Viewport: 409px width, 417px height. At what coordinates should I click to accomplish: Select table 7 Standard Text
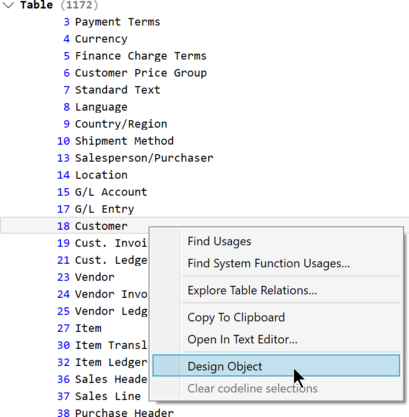coord(112,90)
